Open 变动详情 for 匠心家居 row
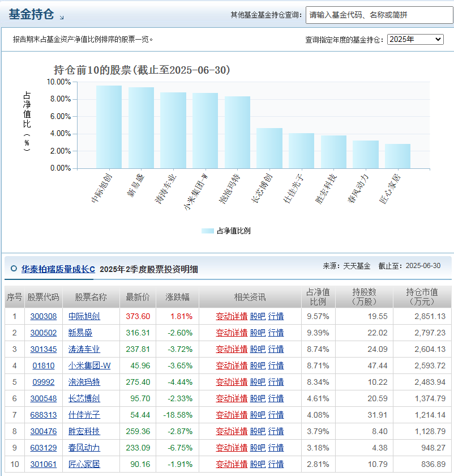The width and height of the screenshot is (454, 476). coord(232,464)
